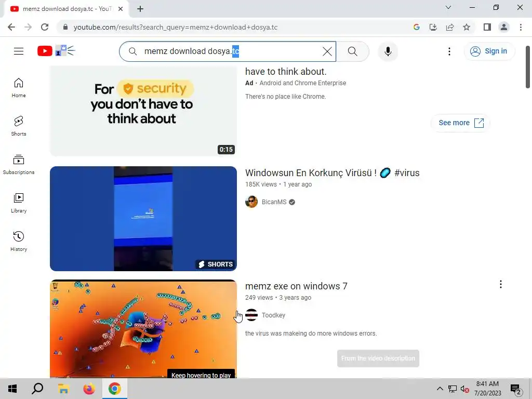Click Toodkey channel avatar
The height and width of the screenshot is (399, 532).
point(251,315)
